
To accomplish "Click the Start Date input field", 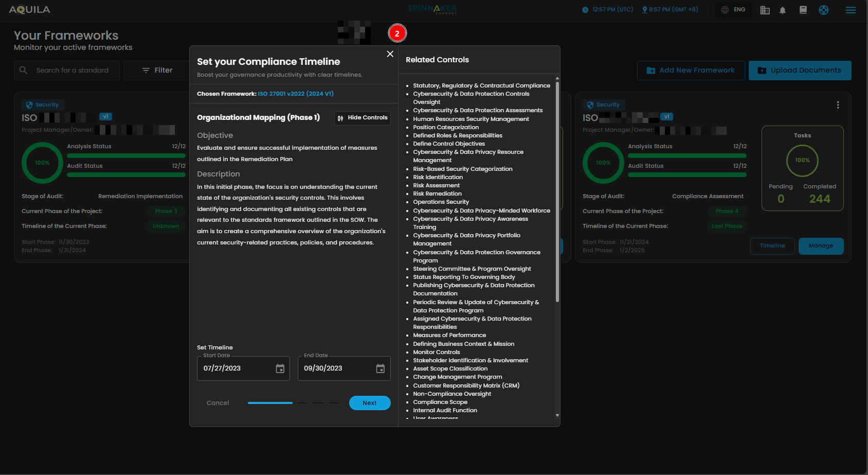I will click(237, 368).
